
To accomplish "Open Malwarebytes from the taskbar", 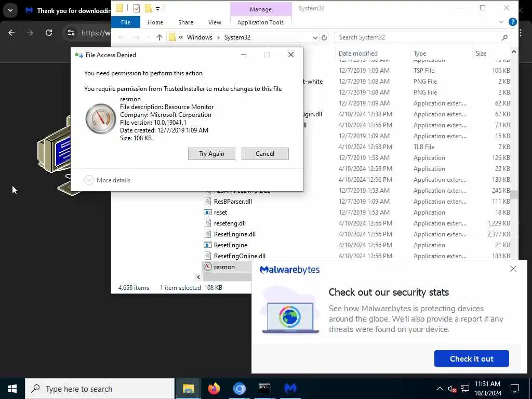I will point(290,389).
